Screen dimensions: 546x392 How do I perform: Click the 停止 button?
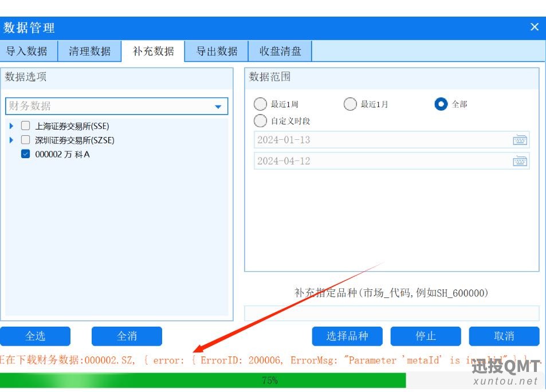point(426,336)
